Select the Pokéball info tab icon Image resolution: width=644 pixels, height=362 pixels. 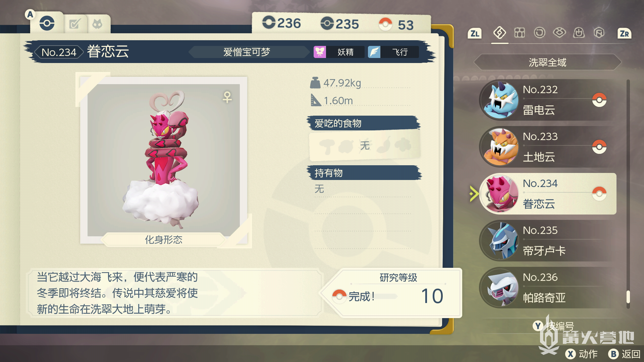pos(47,23)
